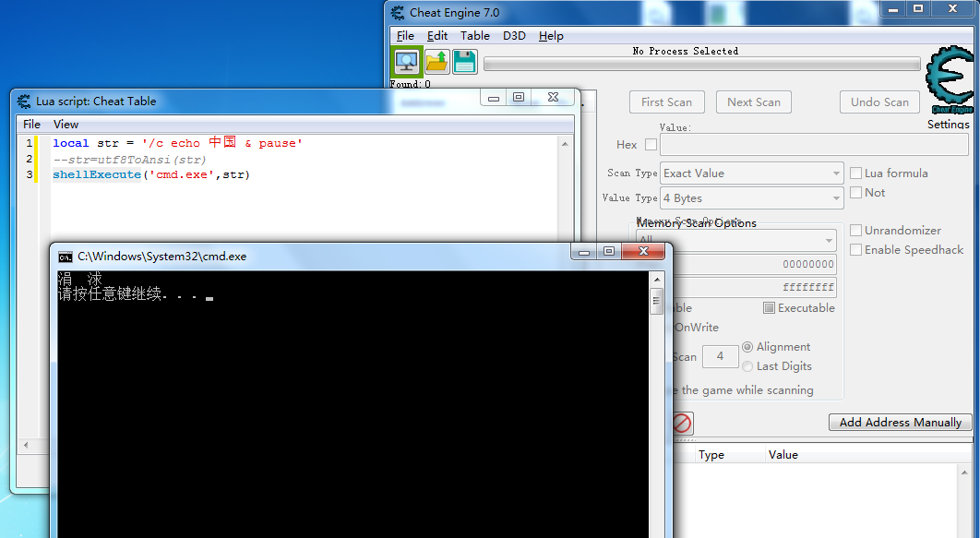Enable the Hex checkbox
The height and width of the screenshot is (538, 980).
tap(651, 145)
